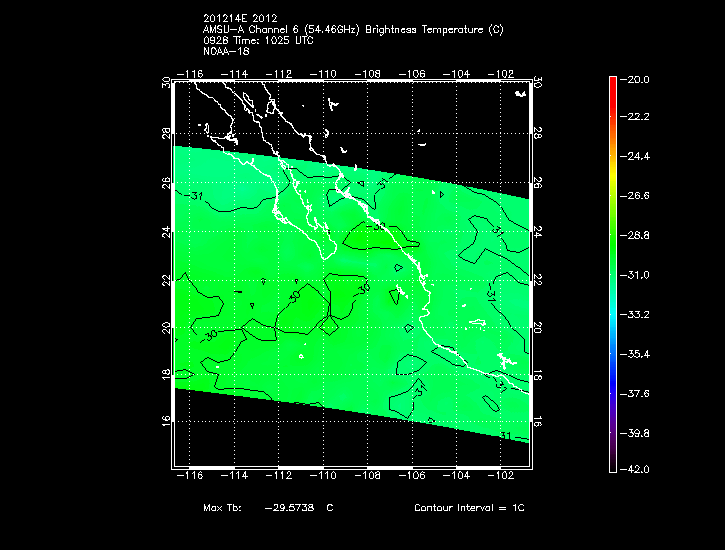Click the left latitude label 16
725x550 pixels.
tap(166, 422)
